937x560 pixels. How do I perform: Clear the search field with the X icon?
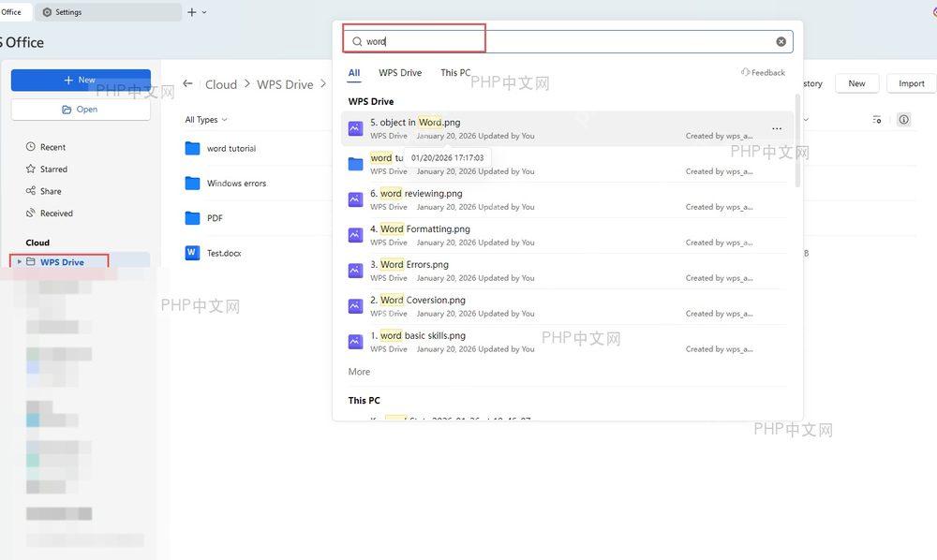781,41
